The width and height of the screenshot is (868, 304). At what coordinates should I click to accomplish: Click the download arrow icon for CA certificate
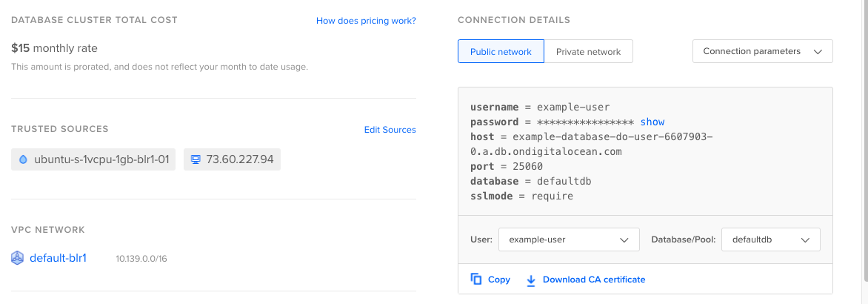click(531, 280)
